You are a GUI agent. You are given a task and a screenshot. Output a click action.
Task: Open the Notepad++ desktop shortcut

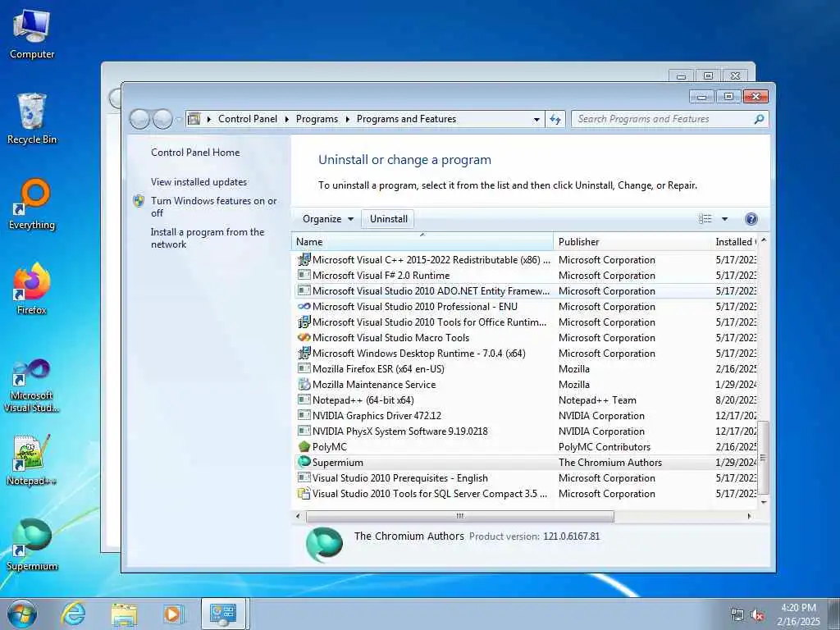(32, 460)
